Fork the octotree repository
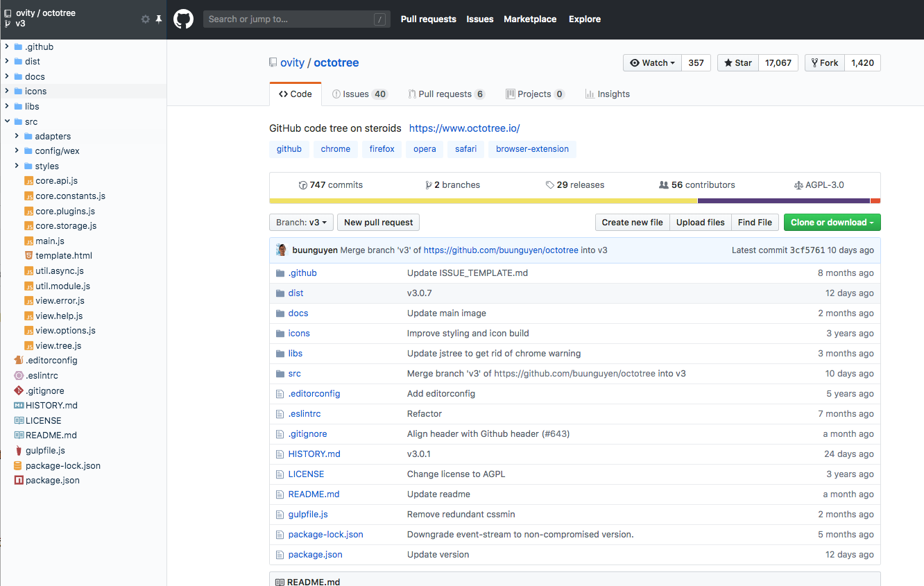The image size is (924, 586). pyautogui.click(x=825, y=63)
